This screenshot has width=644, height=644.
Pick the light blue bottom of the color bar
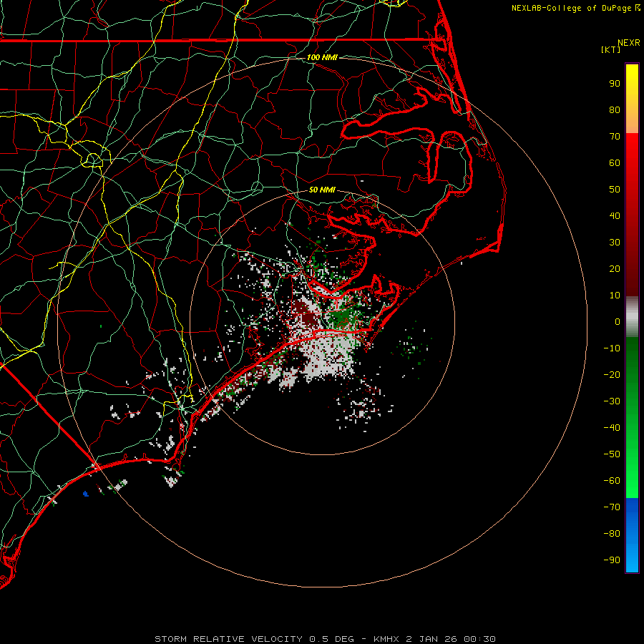632,559
